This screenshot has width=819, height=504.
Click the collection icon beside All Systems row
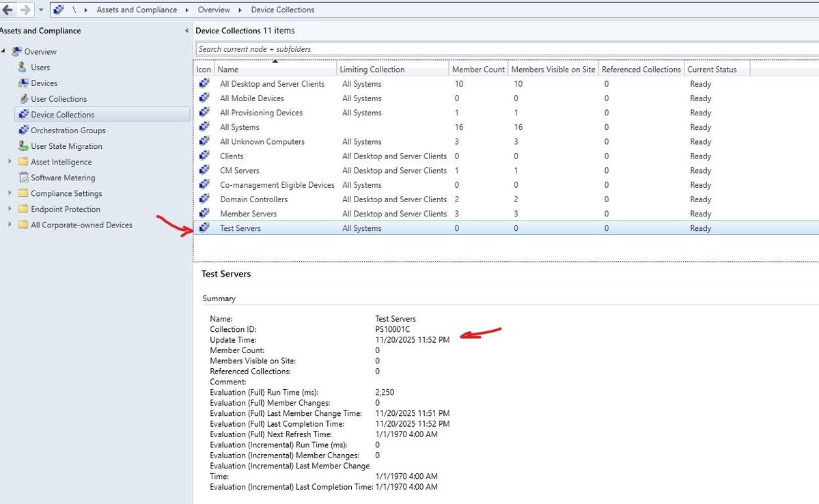(x=203, y=127)
